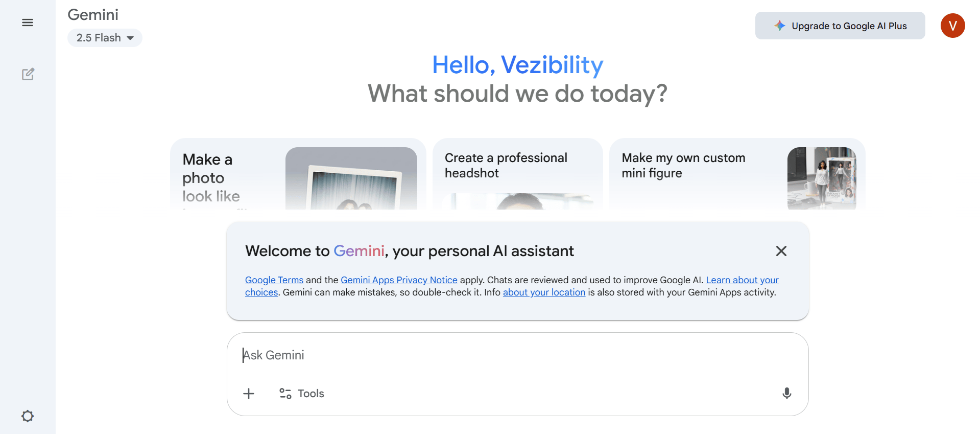Viewport: 980px width, 434px height.
Task: Open settings gear in sidebar
Action: [28, 416]
